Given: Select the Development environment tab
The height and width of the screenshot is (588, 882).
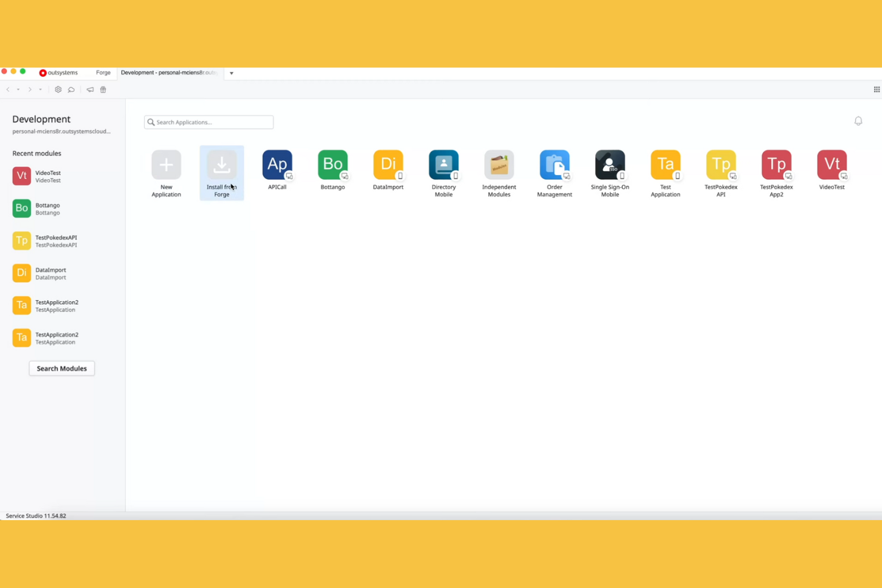Looking at the screenshot, I should 169,72.
